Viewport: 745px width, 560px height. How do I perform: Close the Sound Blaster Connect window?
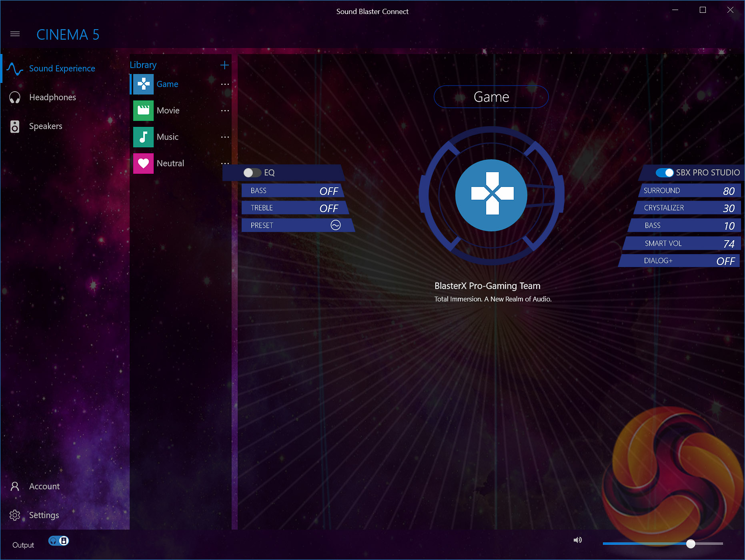coord(730,10)
